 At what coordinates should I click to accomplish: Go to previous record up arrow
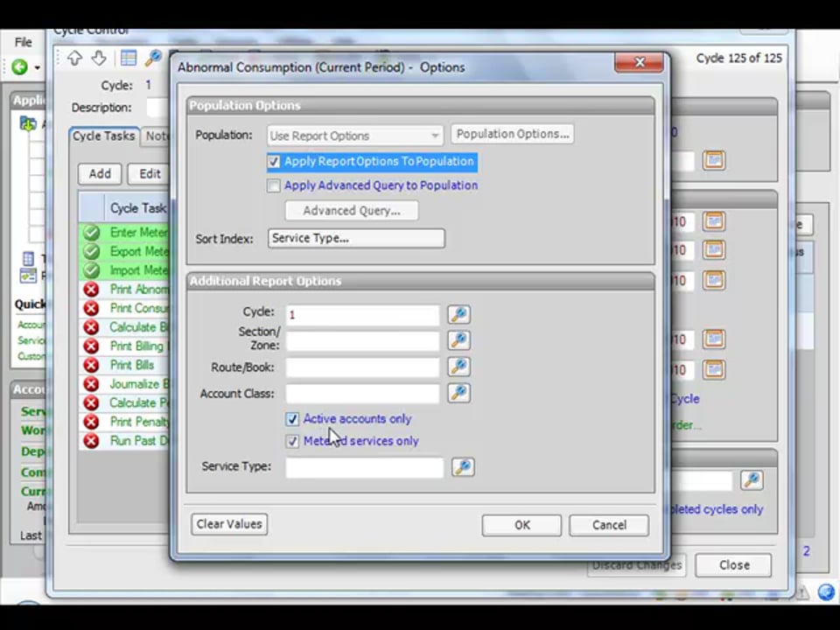tap(74, 58)
